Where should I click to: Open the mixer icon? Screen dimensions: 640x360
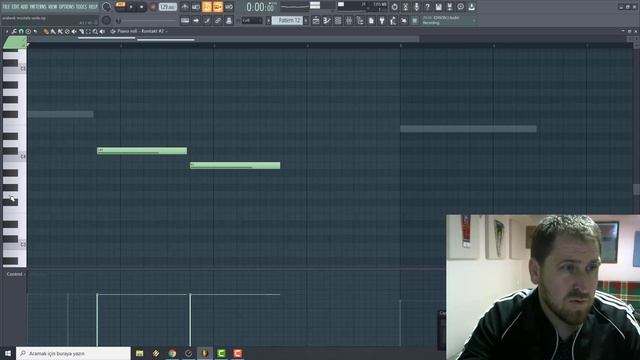(349, 20)
